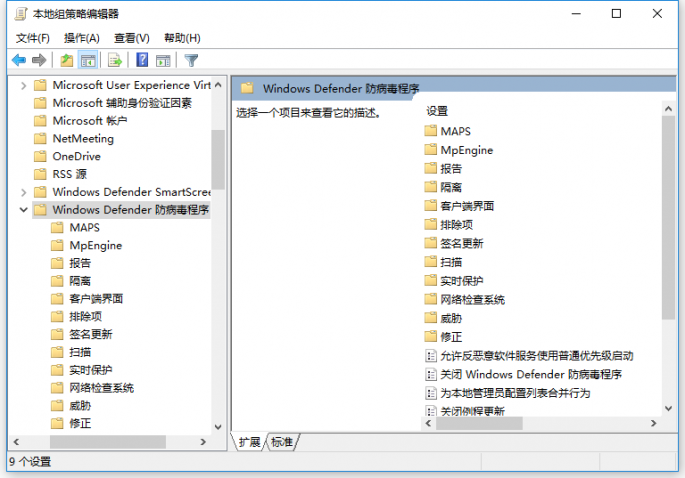685x478 pixels.
Task: Click the Filter funnel toolbar icon
Action: [191, 60]
